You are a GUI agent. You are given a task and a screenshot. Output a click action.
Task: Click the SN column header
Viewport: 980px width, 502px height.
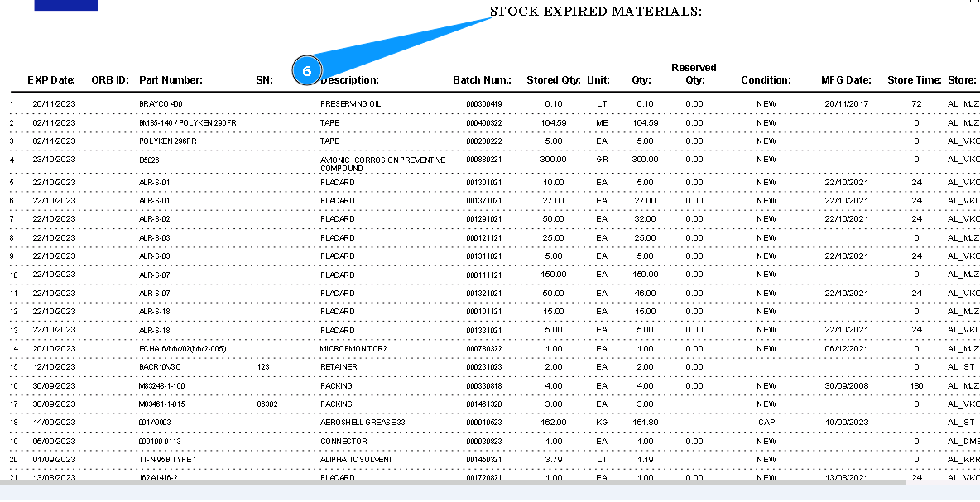[x=264, y=80]
